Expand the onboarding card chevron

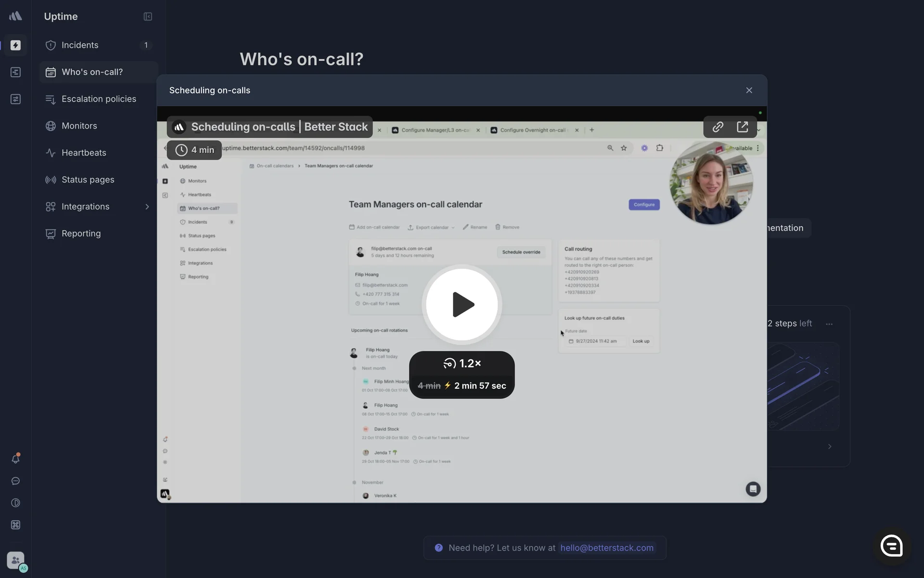tap(830, 447)
